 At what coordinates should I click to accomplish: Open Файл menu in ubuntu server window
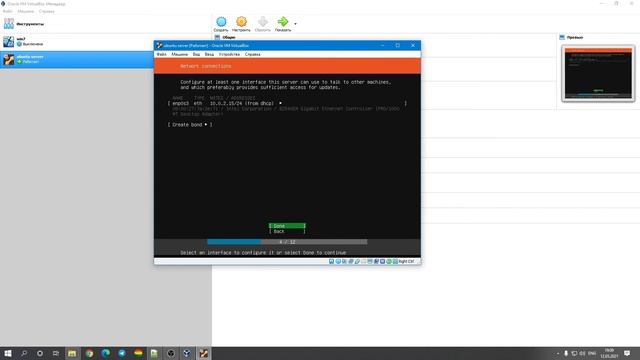[162, 54]
